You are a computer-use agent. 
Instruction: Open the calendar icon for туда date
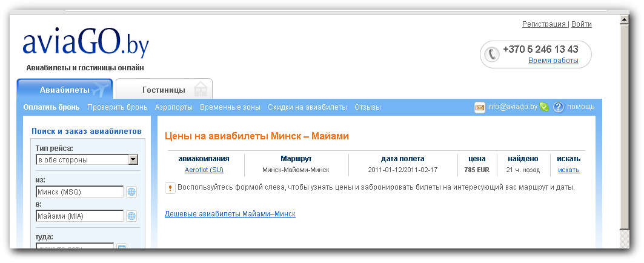[122, 248]
